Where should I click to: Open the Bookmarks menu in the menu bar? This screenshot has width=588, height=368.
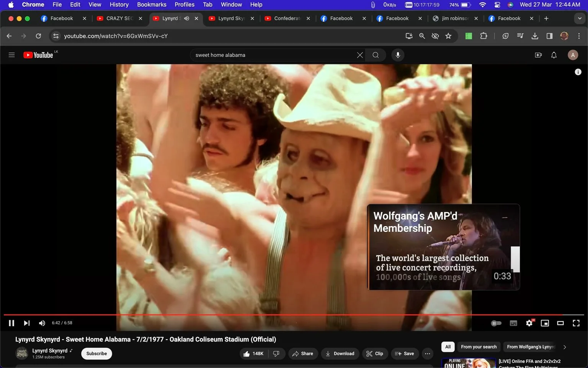[152, 5]
